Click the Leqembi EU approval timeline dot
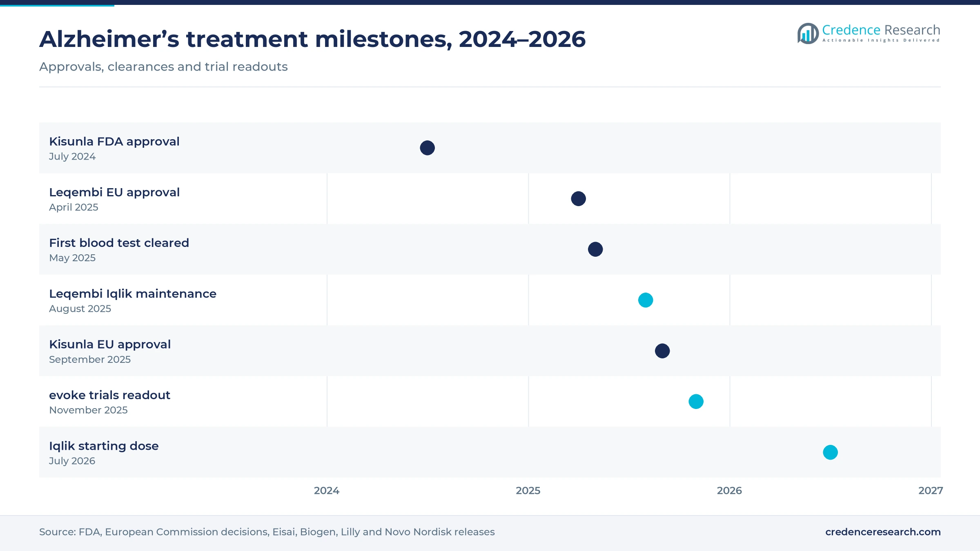The height and width of the screenshot is (551, 980). (x=579, y=199)
